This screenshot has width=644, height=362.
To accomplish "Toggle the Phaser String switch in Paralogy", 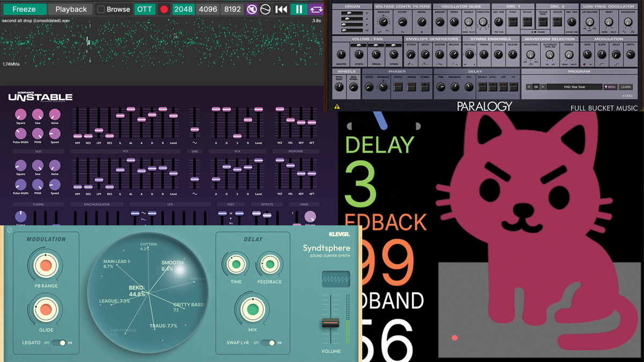I will click(x=425, y=87).
